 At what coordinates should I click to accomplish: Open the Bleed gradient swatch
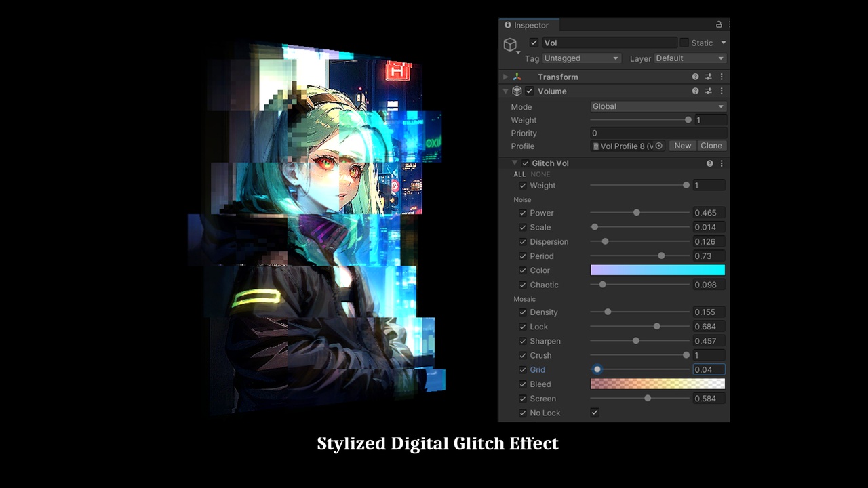point(658,384)
